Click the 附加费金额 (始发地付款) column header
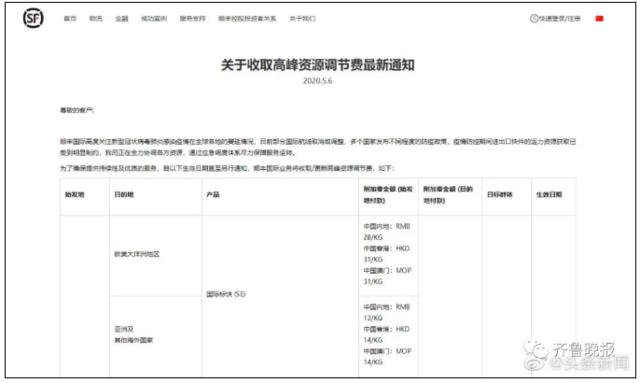640x383 pixels. point(388,195)
